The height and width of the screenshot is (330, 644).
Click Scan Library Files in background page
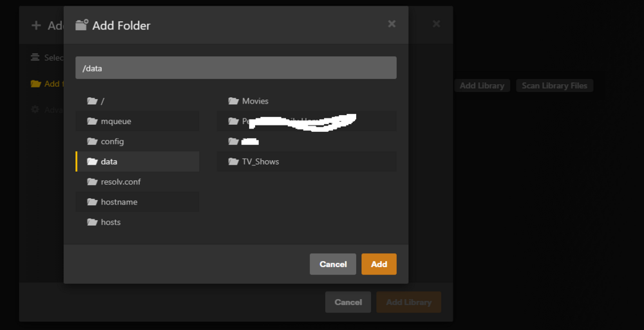point(554,86)
